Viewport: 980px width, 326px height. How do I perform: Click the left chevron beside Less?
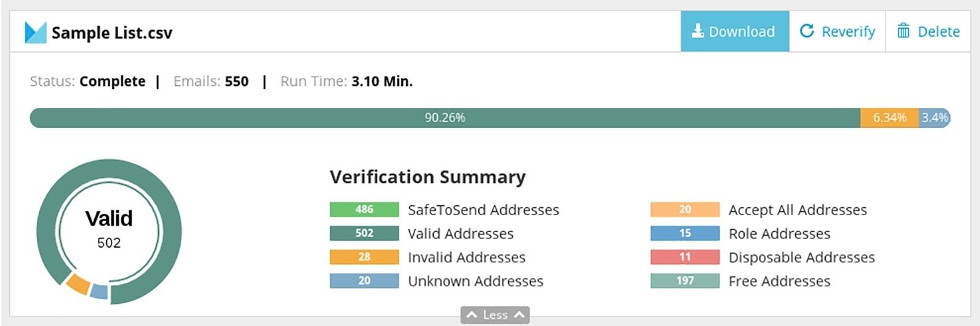pyautogui.click(x=471, y=315)
